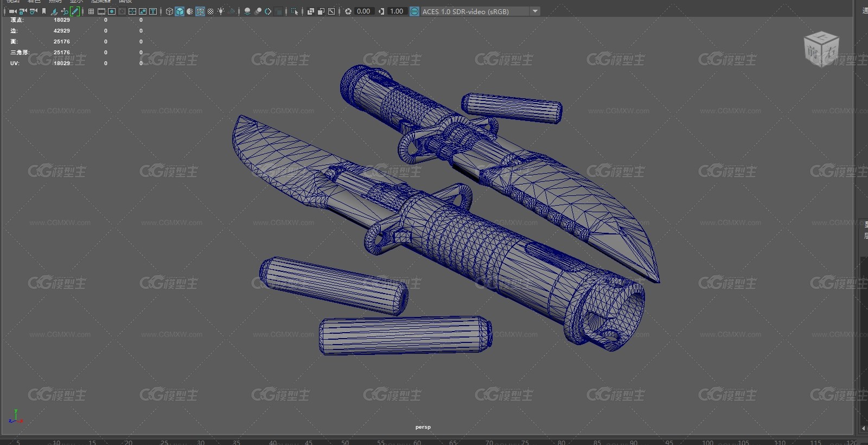Toggle the Motion Blur icon
Viewport: 868px width, 445px height.
pyautogui.click(x=258, y=11)
